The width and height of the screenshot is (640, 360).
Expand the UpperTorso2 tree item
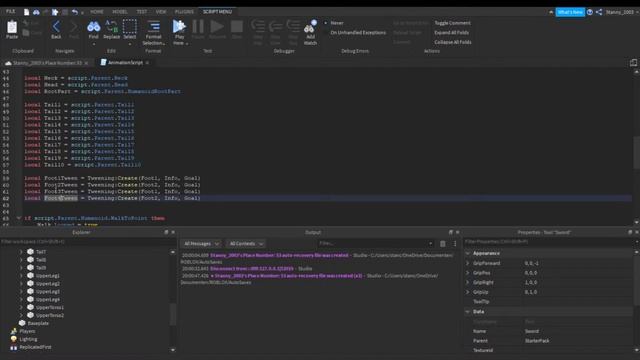pyautogui.click(x=21, y=315)
